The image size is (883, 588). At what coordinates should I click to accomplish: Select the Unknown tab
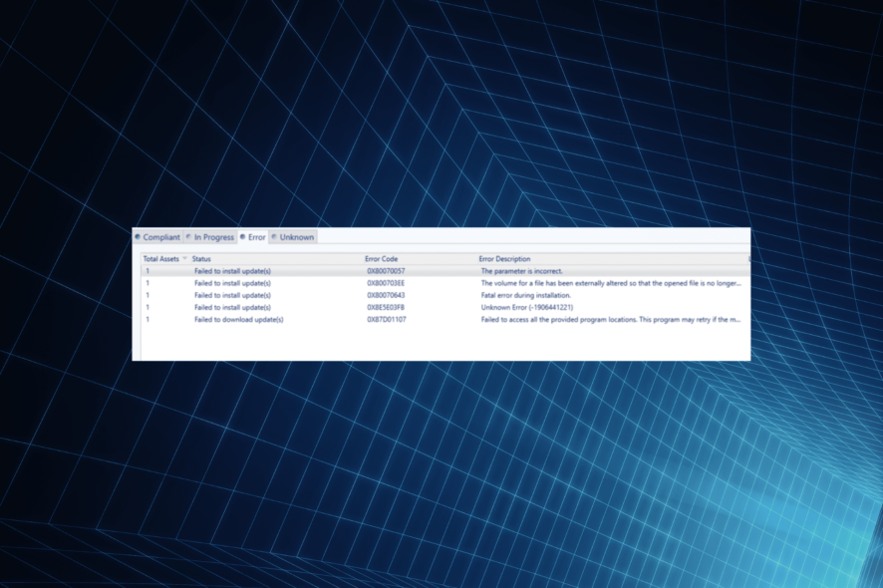point(295,237)
